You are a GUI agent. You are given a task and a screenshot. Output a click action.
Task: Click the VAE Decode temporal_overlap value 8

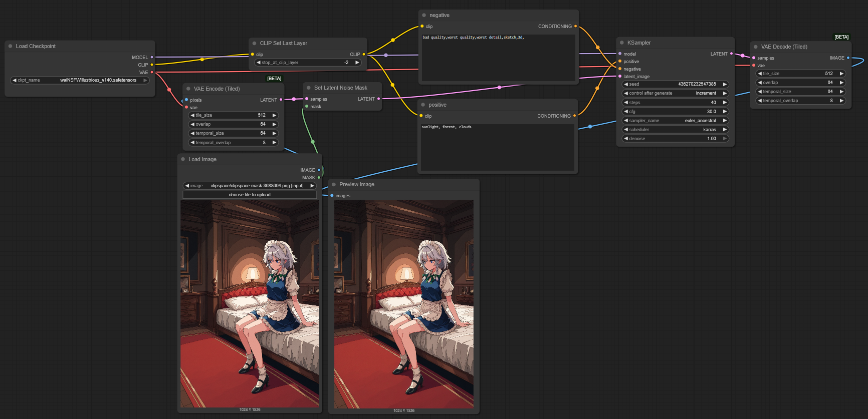coord(831,101)
